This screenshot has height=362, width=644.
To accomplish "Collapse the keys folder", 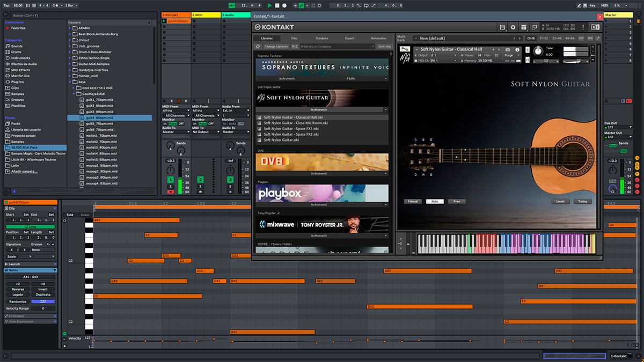I will 70,82.
